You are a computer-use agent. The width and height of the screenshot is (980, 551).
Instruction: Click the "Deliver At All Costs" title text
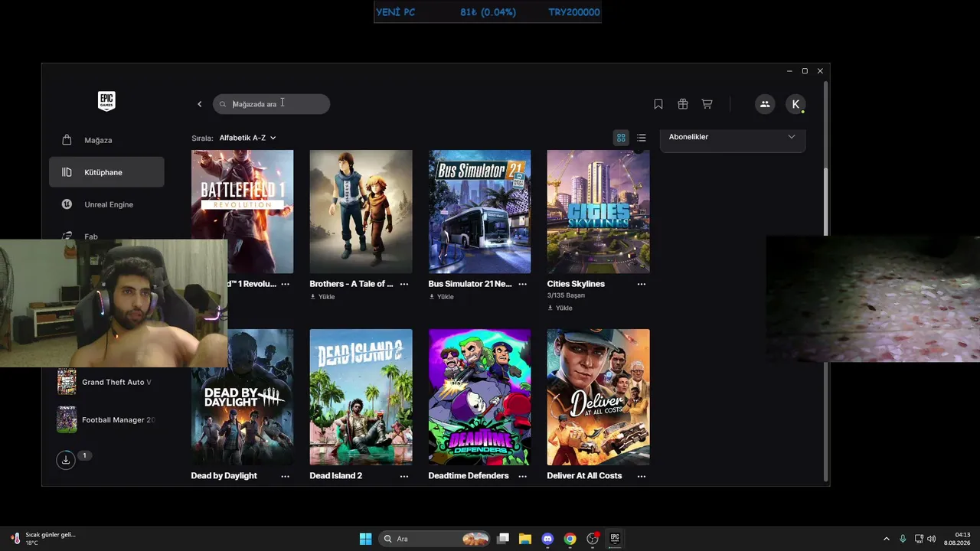(584, 476)
